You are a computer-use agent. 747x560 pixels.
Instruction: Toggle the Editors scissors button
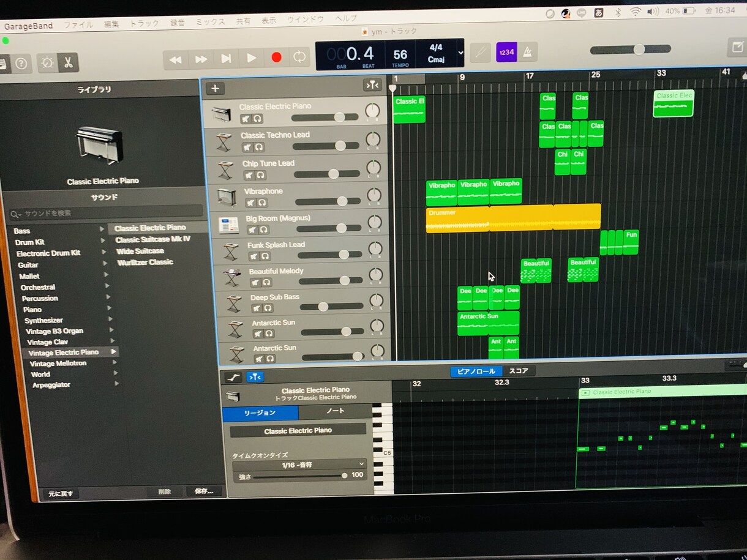tap(68, 62)
